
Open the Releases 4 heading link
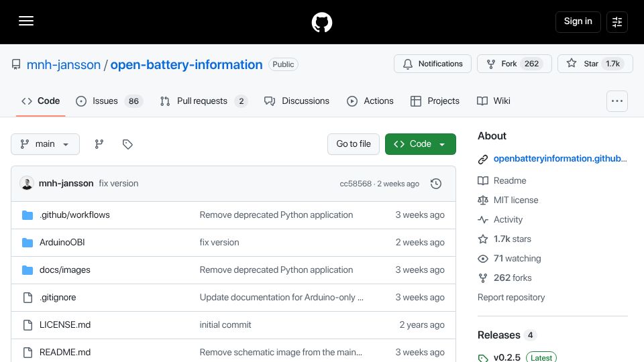[507, 335]
